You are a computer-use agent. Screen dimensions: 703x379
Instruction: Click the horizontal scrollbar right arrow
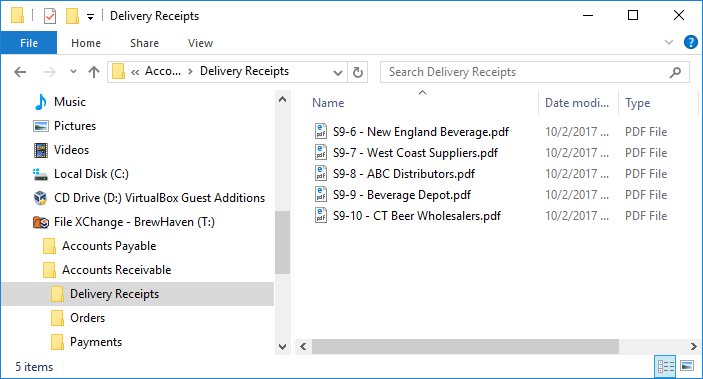[693, 346]
